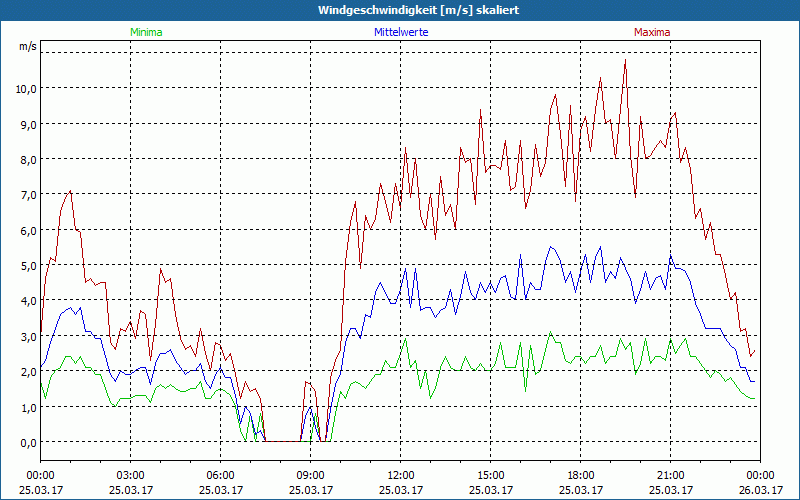
Task: Click the 7,0 y-axis value
Action: 29,194
